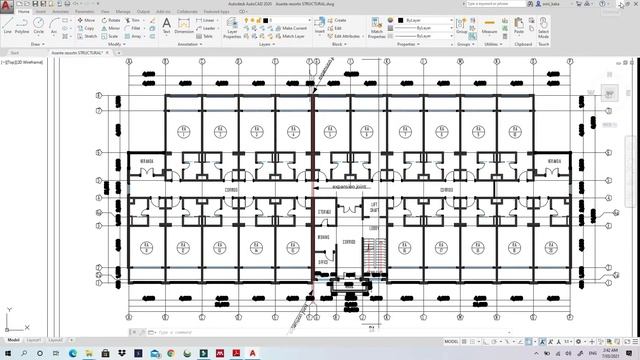Viewport: 640px width, 360px height.
Task: Click the Fillet command
Action: click(133, 28)
